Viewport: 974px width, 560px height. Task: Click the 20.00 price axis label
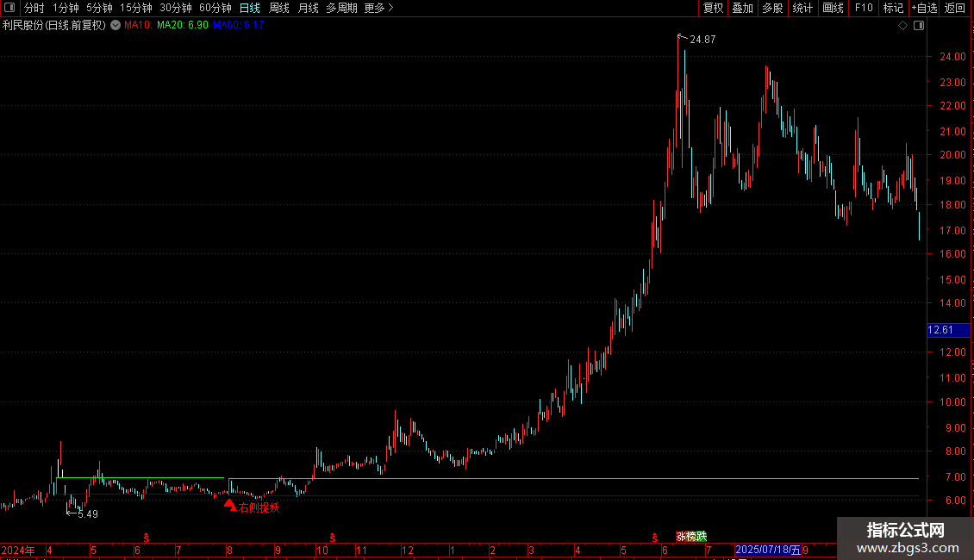pos(952,155)
